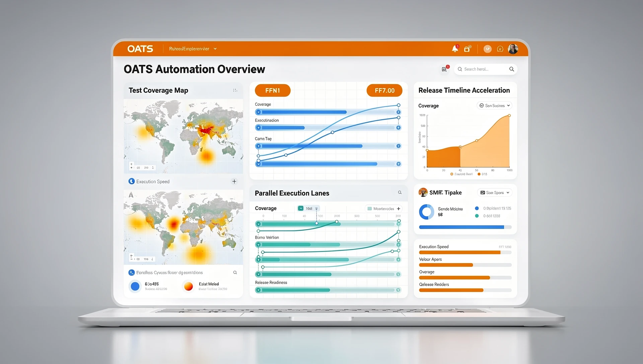The width and height of the screenshot is (643, 364).
Task: Click the round help icon beside the avatar
Action: (x=500, y=49)
